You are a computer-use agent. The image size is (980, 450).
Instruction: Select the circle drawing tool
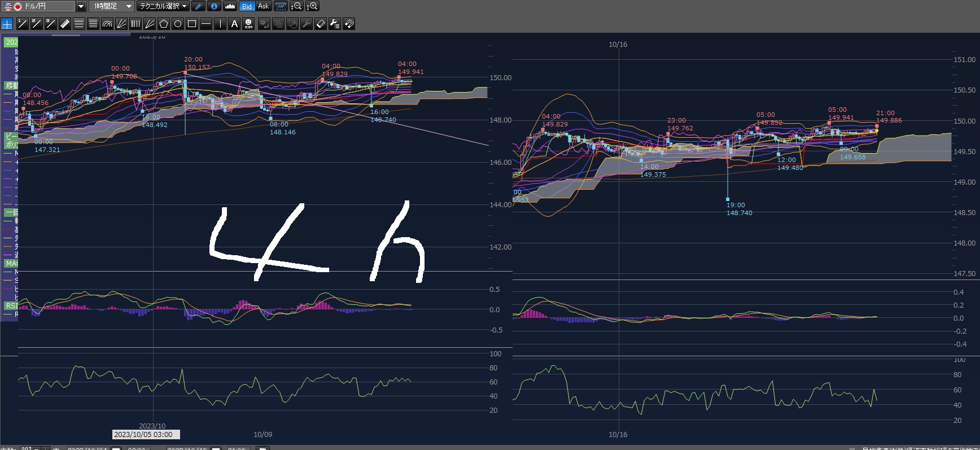(x=178, y=24)
